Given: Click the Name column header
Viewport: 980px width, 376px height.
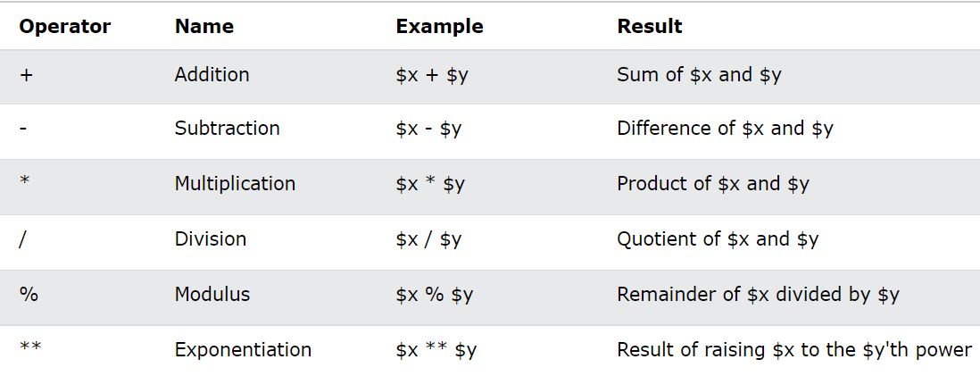Looking at the screenshot, I should point(204,26).
